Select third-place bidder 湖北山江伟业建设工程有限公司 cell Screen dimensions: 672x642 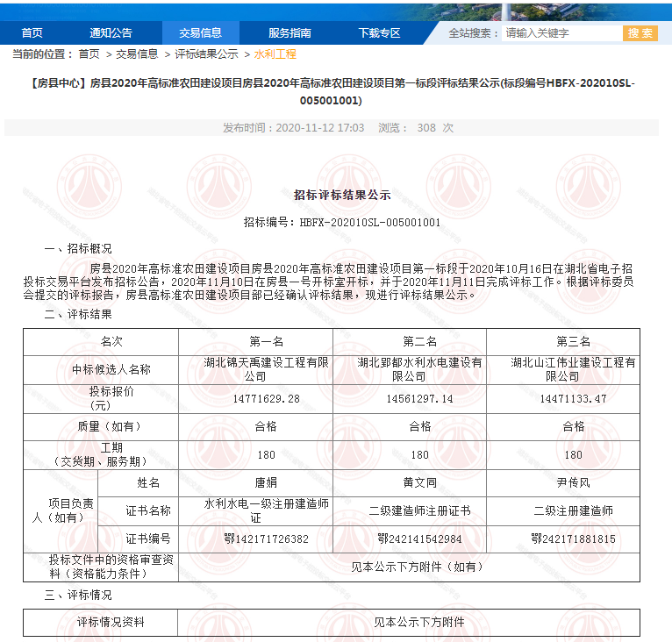point(573,369)
